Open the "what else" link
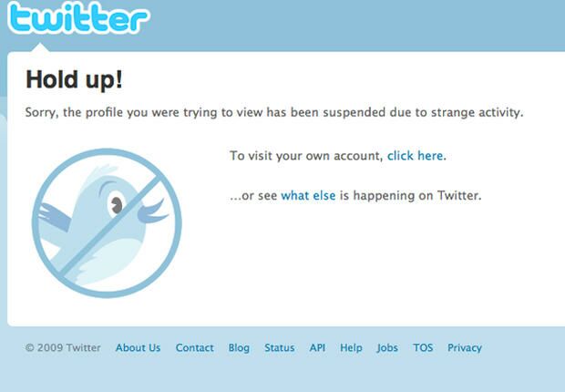The image size is (565, 392). pyautogui.click(x=308, y=195)
